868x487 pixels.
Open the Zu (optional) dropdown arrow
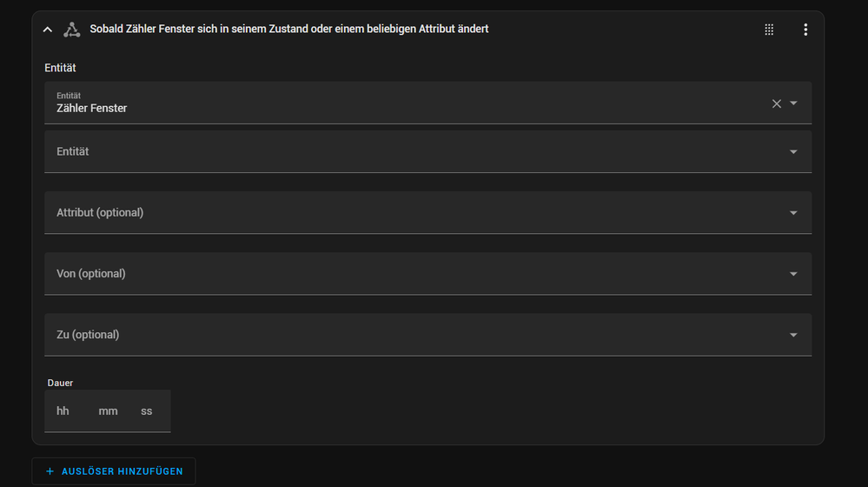[x=793, y=335]
